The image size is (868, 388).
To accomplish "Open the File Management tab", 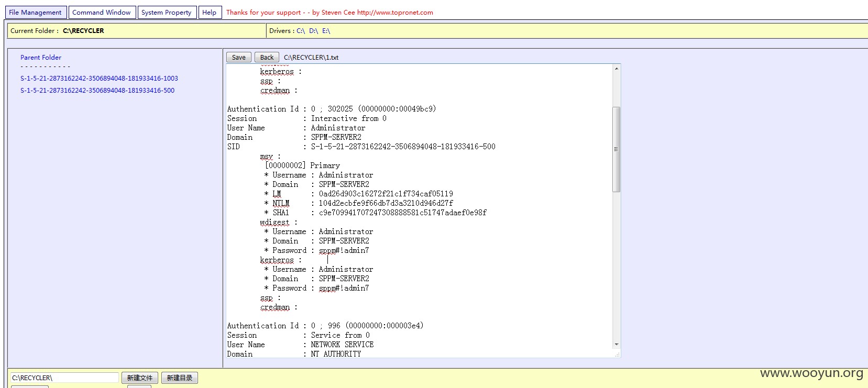I will (35, 12).
